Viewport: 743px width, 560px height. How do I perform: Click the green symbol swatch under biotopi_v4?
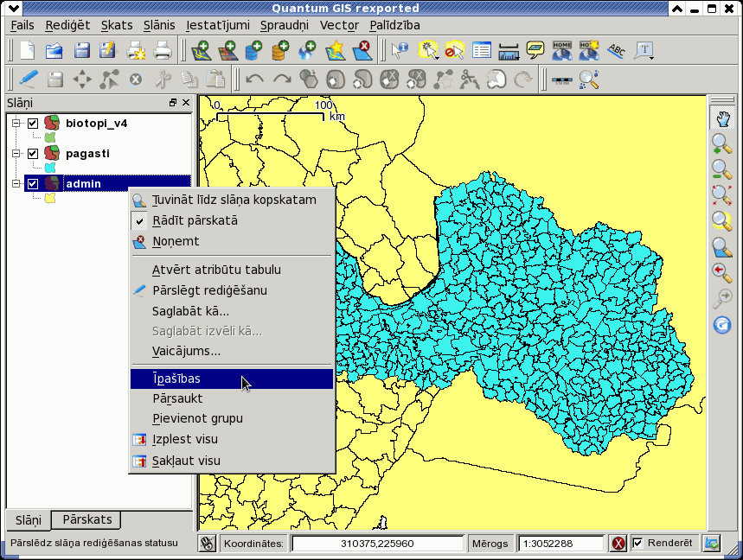pyautogui.click(x=50, y=137)
